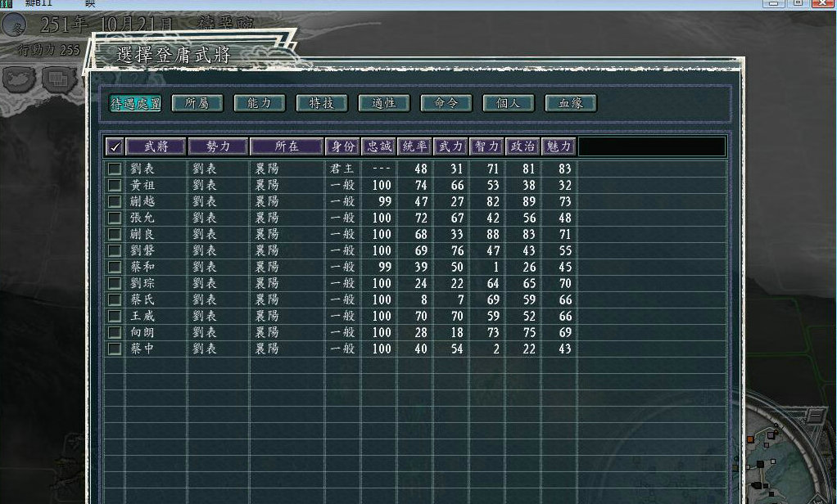Toggle the select-all checkmark in header
The width and height of the screenshot is (837, 504).
115,147
